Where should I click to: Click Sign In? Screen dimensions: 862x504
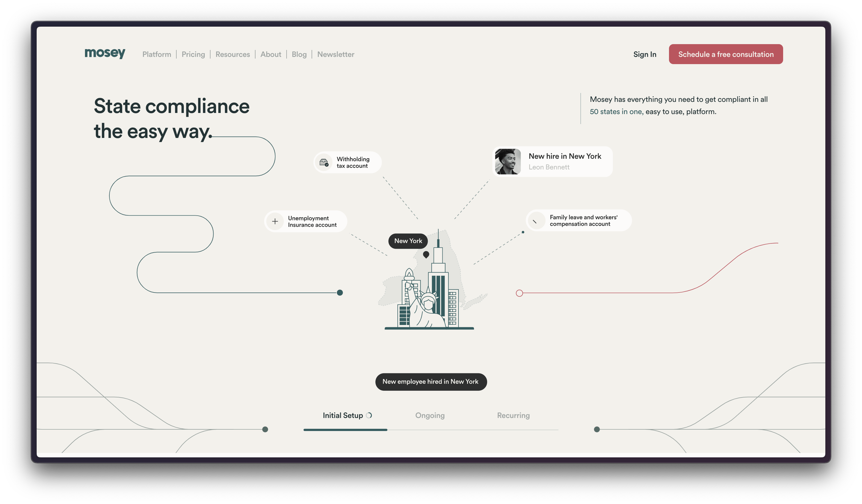[645, 54]
